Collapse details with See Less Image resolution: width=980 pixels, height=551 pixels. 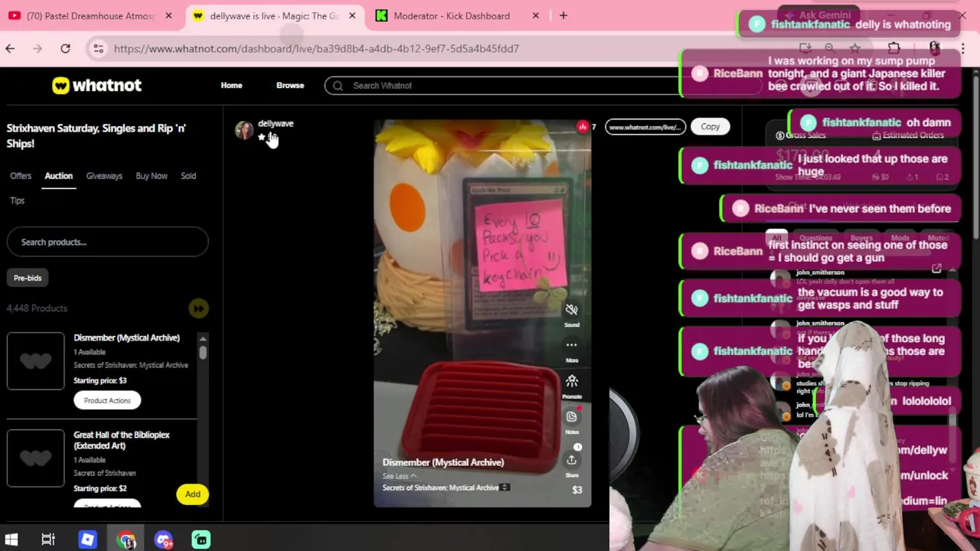point(400,476)
